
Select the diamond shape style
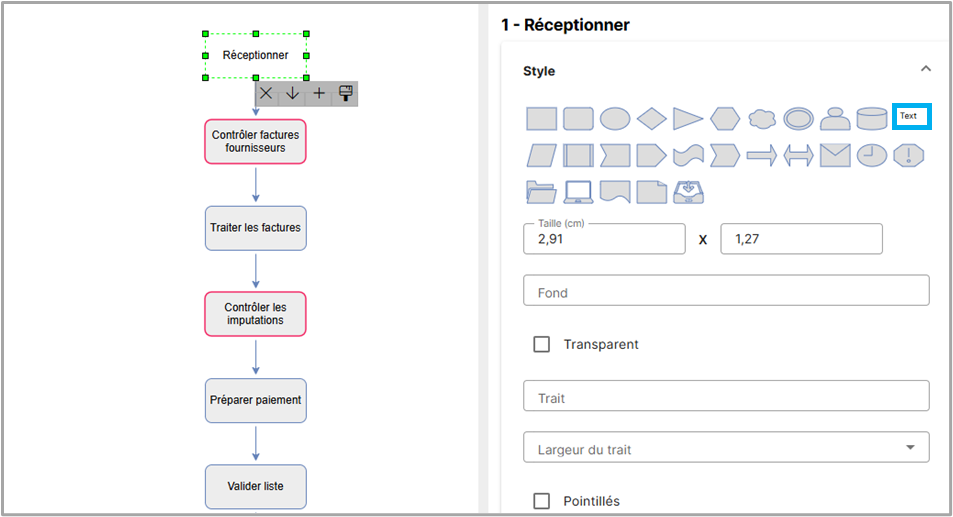tap(652, 119)
